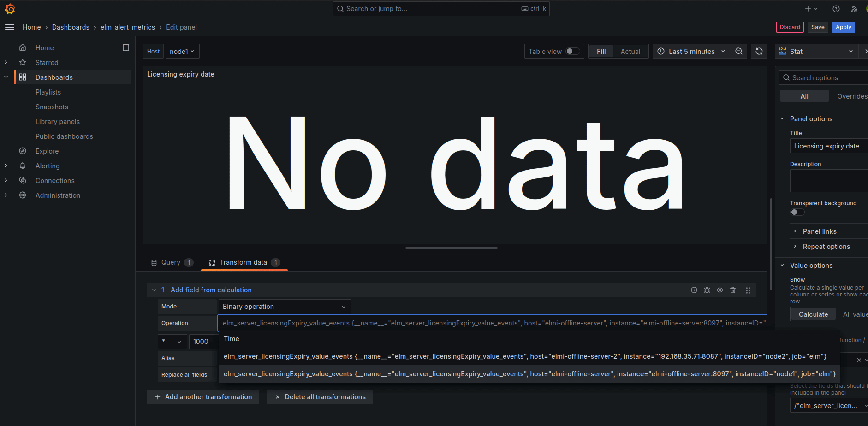Click the zoom out time range icon
The height and width of the screenshot is (426, 868).
point(739,52)
